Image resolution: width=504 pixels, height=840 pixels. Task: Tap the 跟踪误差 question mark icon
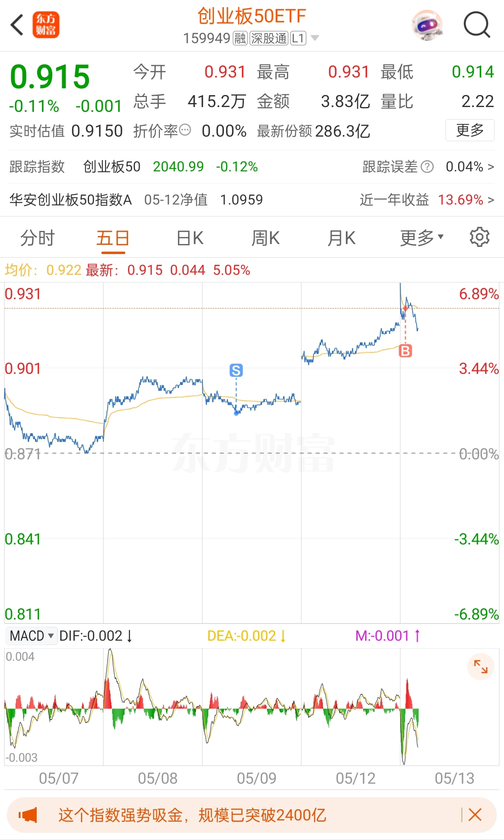(427, 167)
